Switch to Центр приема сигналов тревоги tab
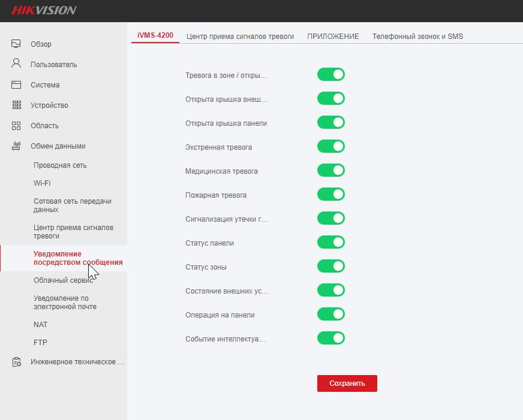This screenshot has width=523, height=420. point(240,37)
